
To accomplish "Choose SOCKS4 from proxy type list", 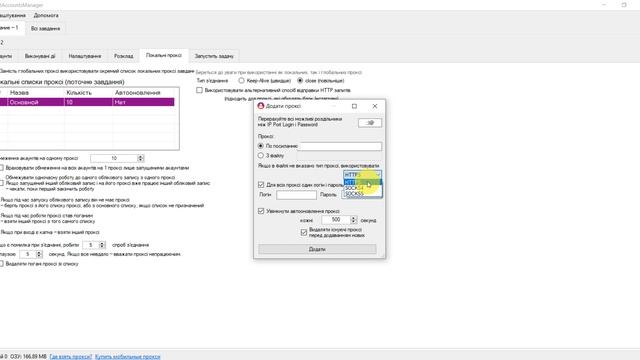I will [x=362, y=188].
